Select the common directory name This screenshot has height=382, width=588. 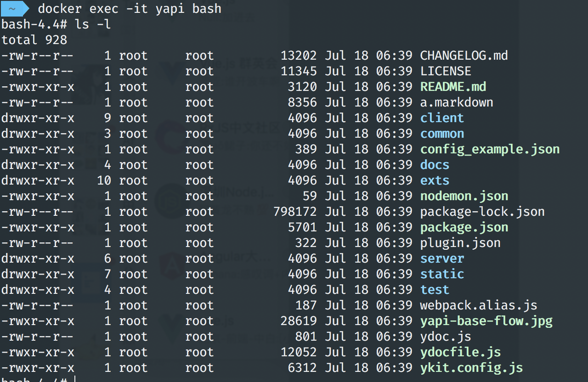coord(442,134)
